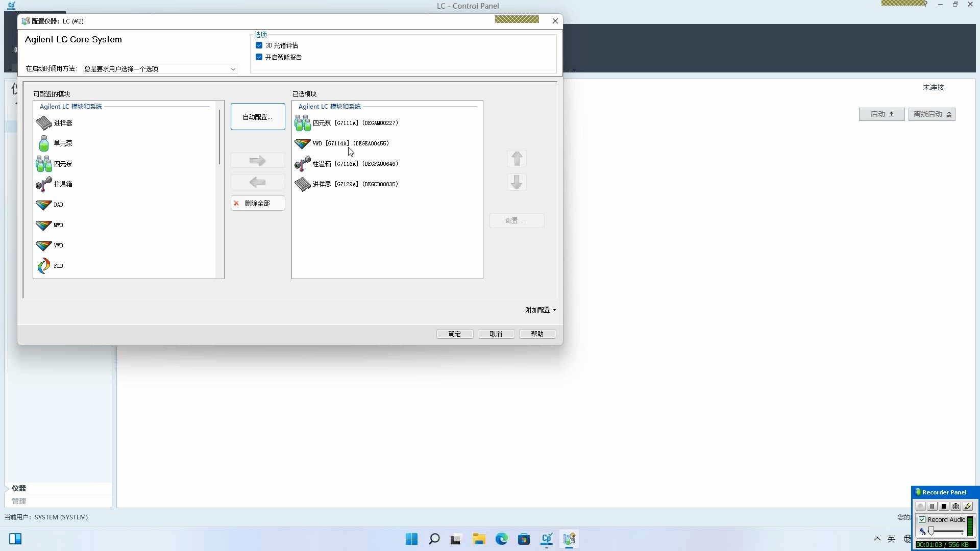The image size is (980, 551).
Task: Click the MWD detector icon
Action: 44,225
